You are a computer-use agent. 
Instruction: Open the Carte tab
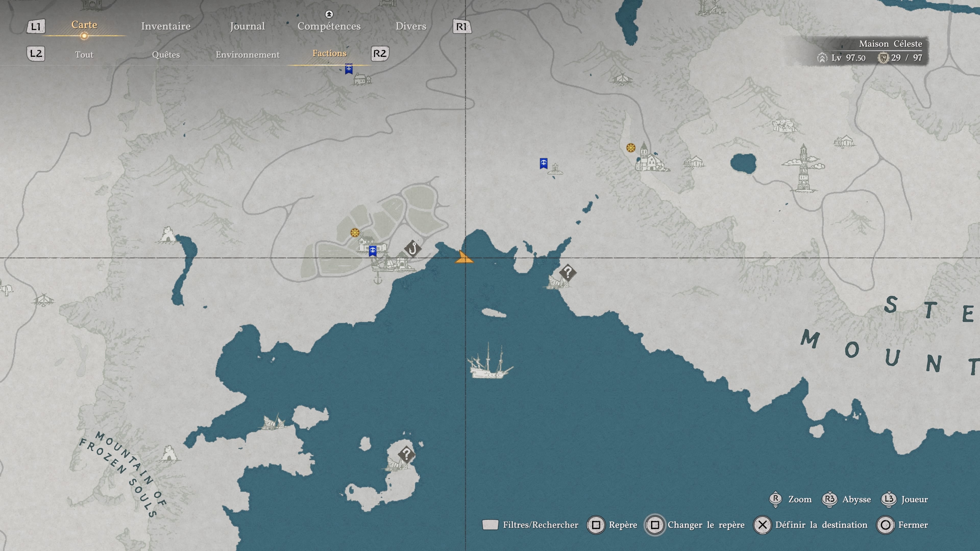84,25
